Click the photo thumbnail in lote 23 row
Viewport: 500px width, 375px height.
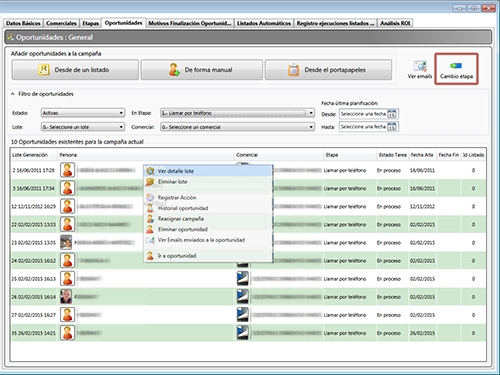click(66, 242)
